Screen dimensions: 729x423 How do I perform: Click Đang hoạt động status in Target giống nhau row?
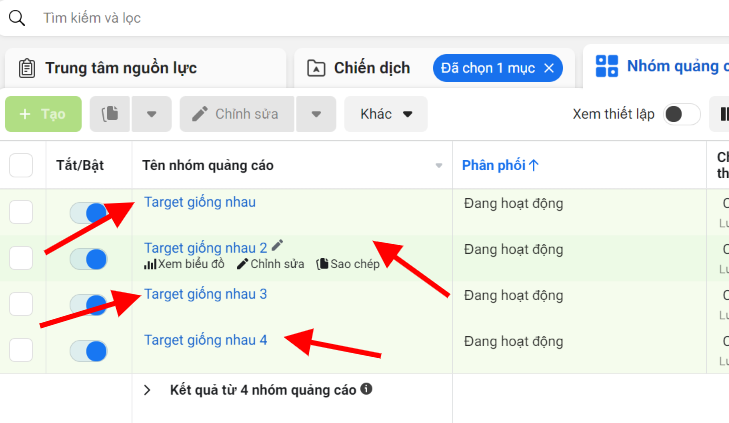[513, 204]
